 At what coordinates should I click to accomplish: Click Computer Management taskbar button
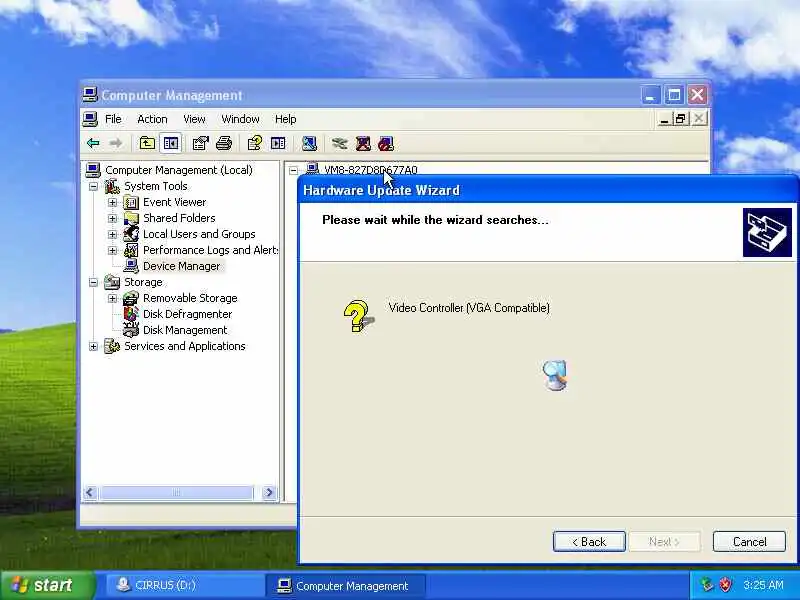(344, 585)
